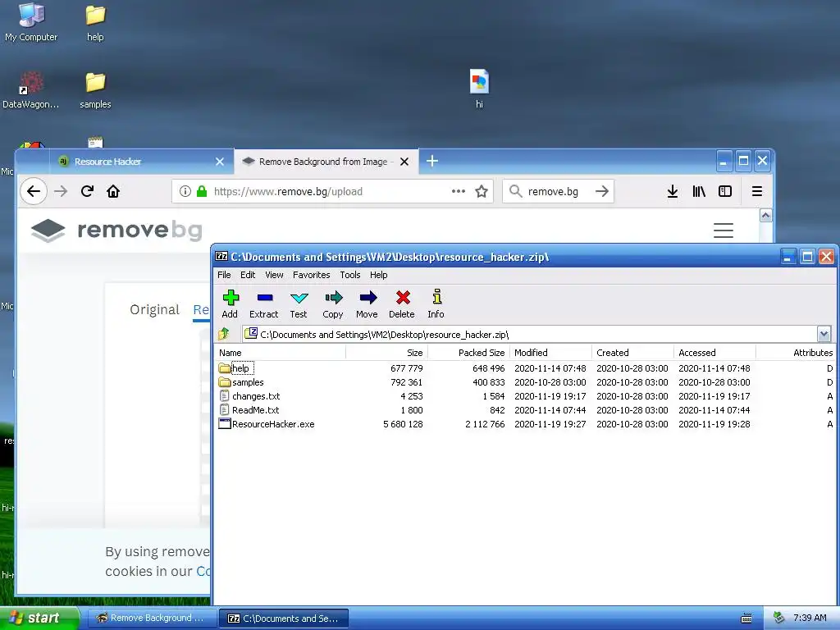Click the 7-Zip taskbar button
Viewport: 840px width, 630px height.
tap(284, 619)
